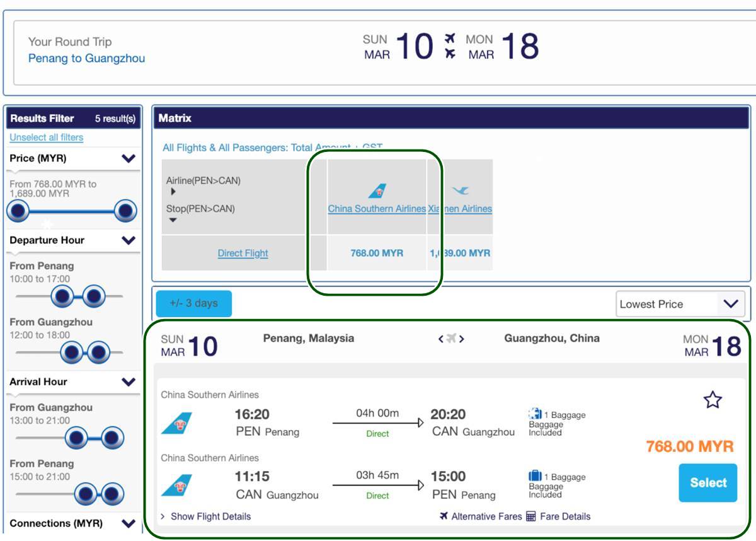Click the next-day arrow beside the plane icon
Screen dimensions: 756x541
tap(462, 339)
